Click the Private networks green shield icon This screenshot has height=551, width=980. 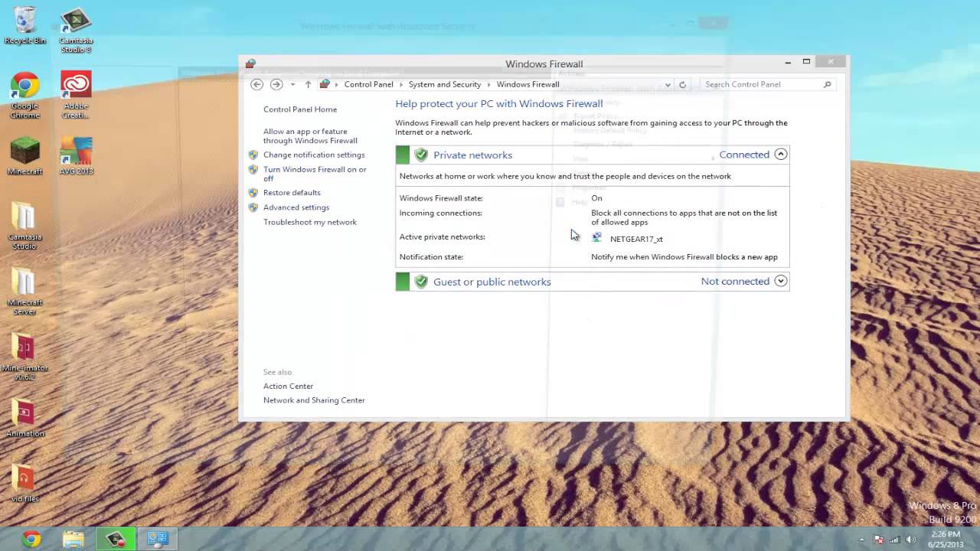point(420,155)
